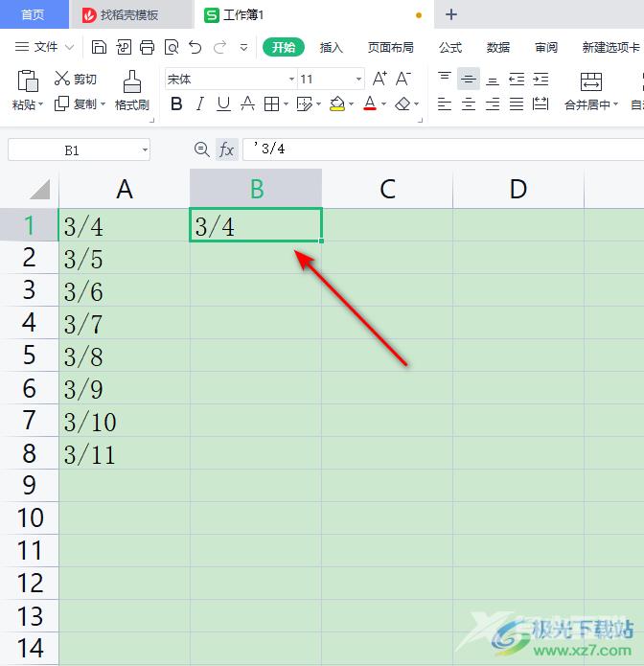Viewport: 644px width, 666px height.
Task: Justify text in cell
Action: tap(517, 103)
